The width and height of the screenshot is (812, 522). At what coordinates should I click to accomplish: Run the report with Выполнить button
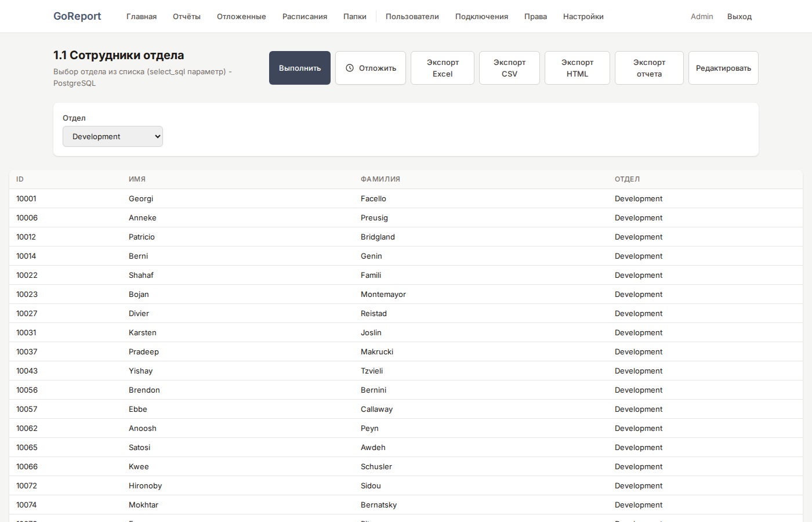tap(299, 68)
